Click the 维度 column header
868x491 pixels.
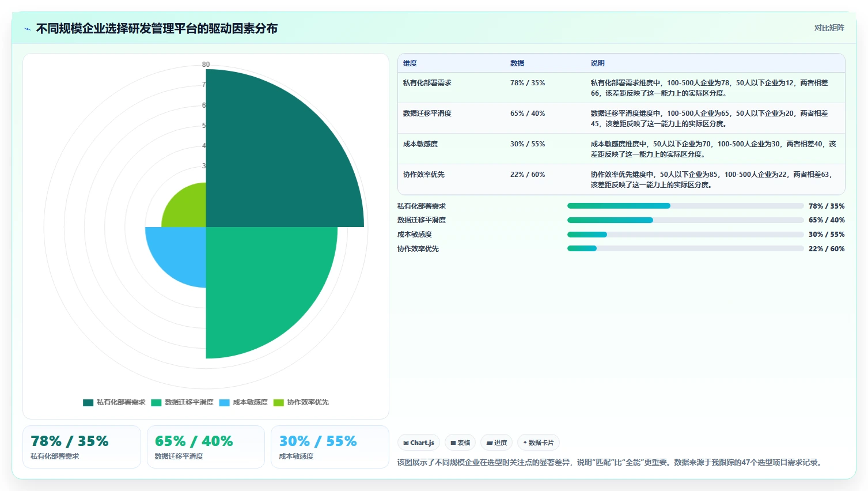coord(410,63)
